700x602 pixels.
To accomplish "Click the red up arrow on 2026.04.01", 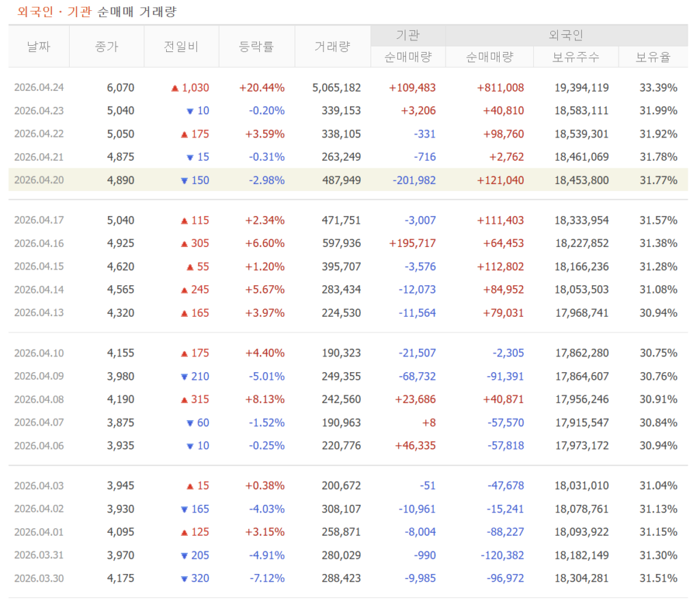I will 184,532.
